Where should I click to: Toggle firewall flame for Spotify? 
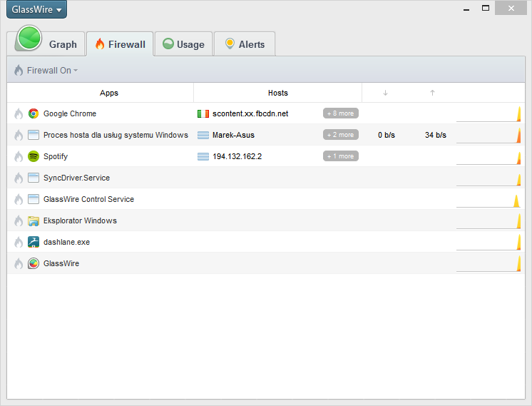19,156
